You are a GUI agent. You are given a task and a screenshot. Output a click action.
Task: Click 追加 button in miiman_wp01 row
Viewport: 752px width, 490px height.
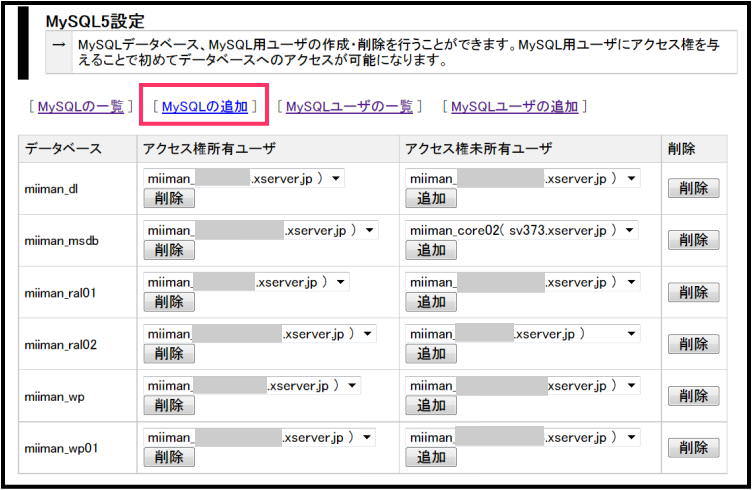coord(431,457)
